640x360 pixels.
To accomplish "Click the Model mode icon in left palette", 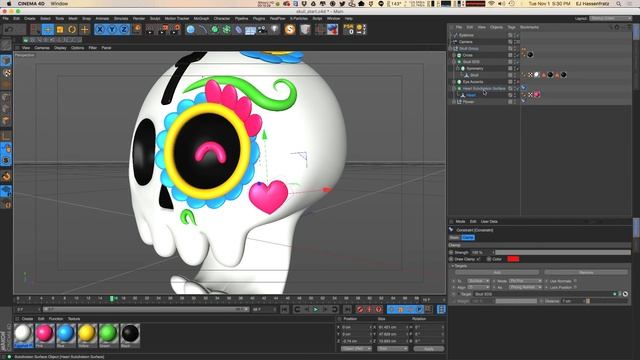I will tap(6, 60).
